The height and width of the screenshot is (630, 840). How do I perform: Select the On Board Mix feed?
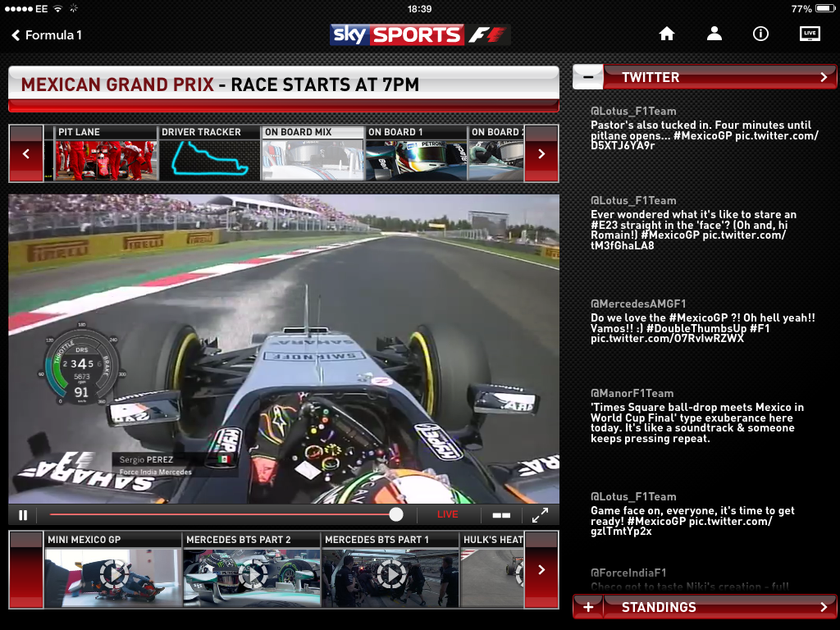coord(313,153)
